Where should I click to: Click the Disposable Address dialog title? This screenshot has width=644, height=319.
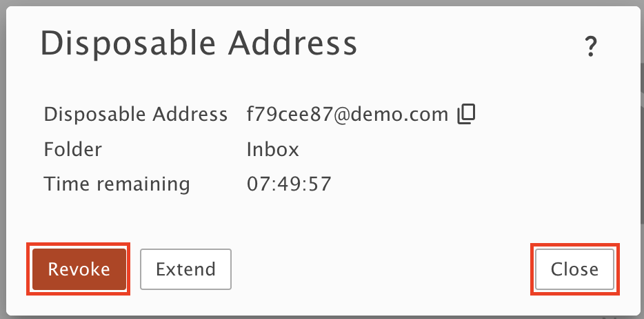pos(199,44)
